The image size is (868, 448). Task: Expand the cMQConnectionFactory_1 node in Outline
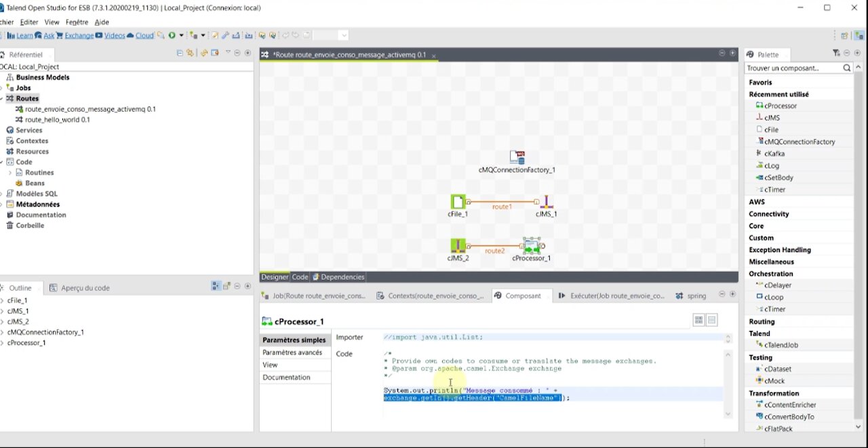click(x=2, y=332)
